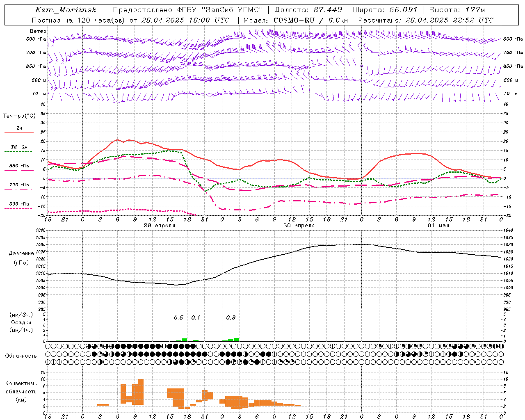Viewport: 525px width, 420px height.
Task: Click the 'Тем-ра(°C)' temperature panel label
Action: coord(19,116)
